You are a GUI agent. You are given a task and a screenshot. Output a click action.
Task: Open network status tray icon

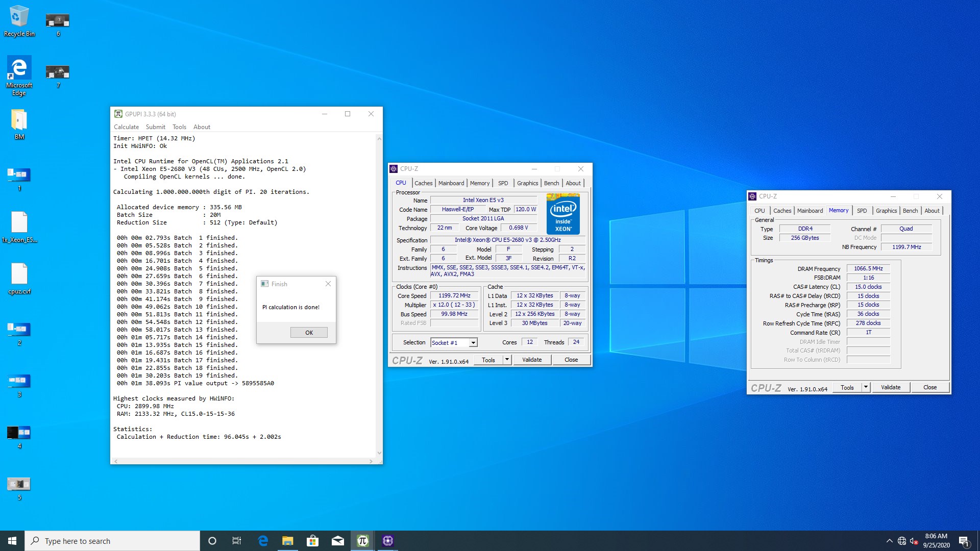coord(902,541)
